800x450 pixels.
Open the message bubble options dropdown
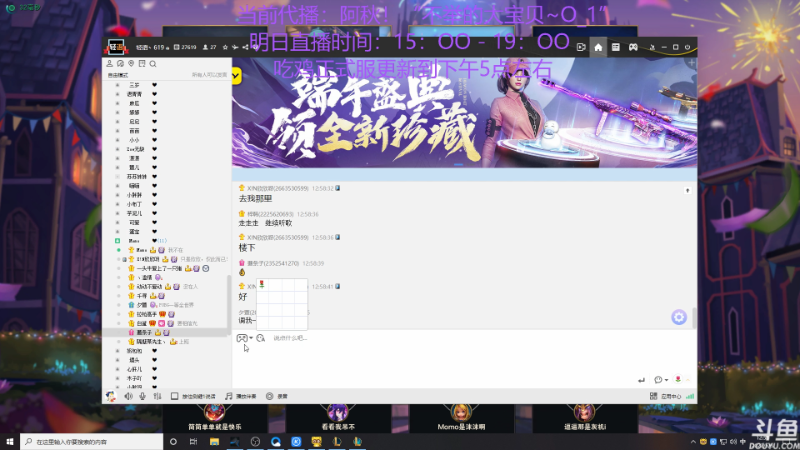pyautogui.click(x=661, y=380)
